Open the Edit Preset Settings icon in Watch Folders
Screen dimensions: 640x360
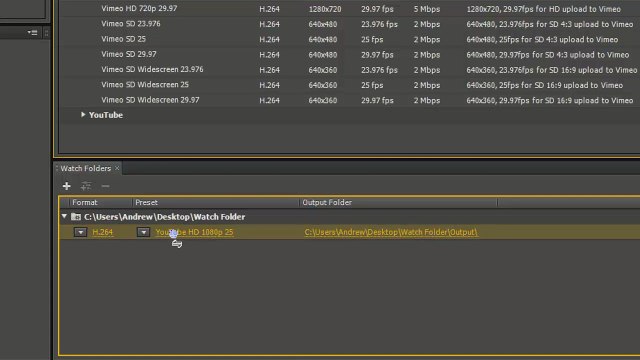pyautogui.click(x=86, y=186)
